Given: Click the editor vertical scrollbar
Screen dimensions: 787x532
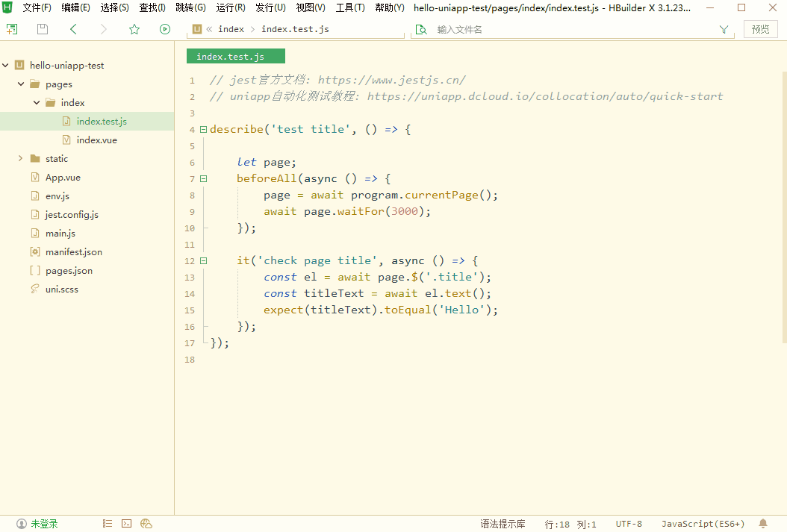Looking at the screenshot, I should pos(784,207).
